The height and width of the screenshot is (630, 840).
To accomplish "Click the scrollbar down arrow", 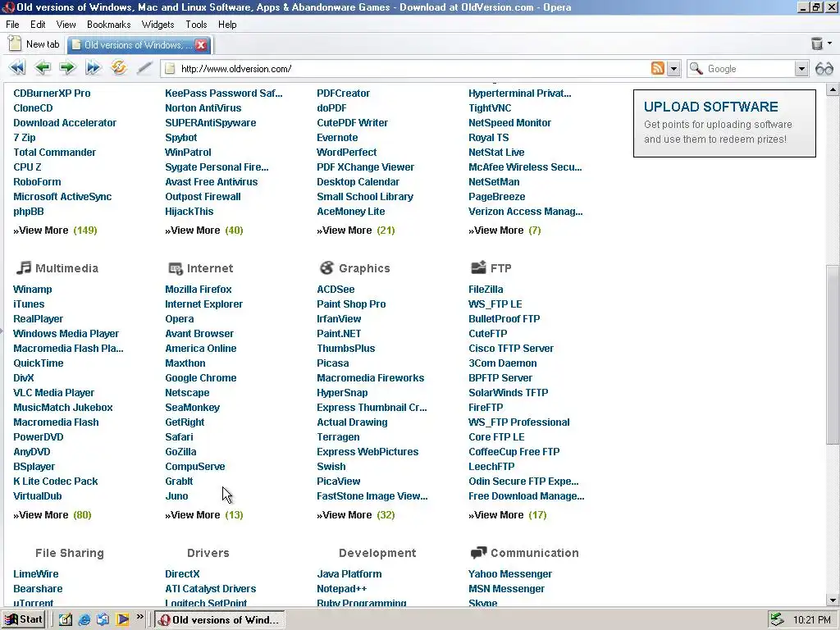I will (x=833, y=600).
